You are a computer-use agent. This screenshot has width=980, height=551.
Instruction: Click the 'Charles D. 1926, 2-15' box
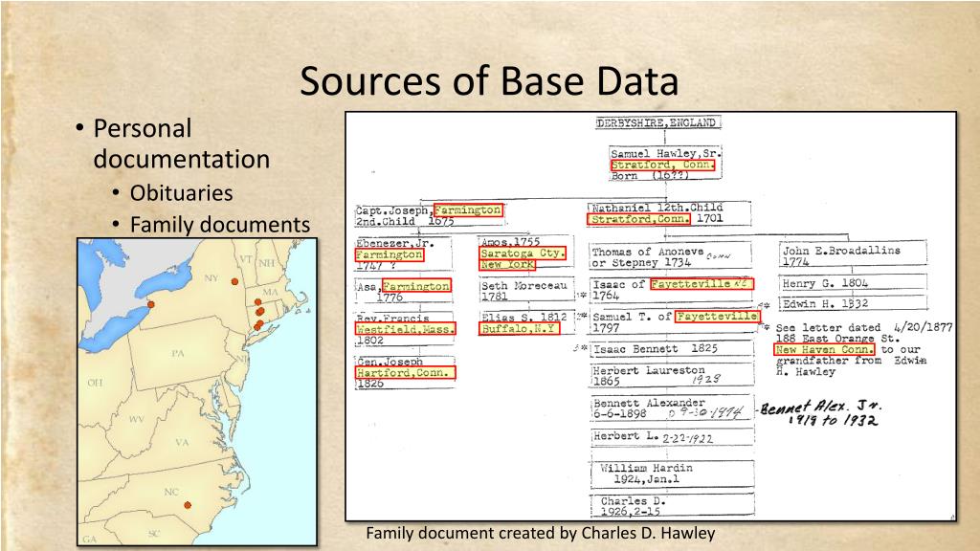click(x=672, y=506)
